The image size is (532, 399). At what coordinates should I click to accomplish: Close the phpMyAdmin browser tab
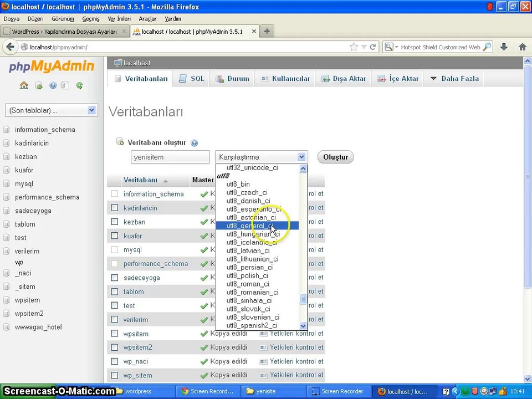click(254, 31)
